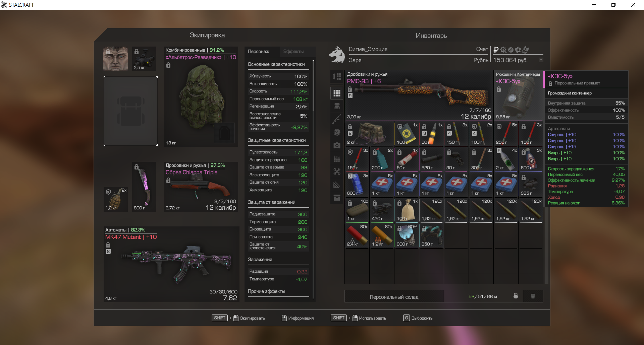
Task: Click the Выбросить hint label
Action: coord(422,318)
